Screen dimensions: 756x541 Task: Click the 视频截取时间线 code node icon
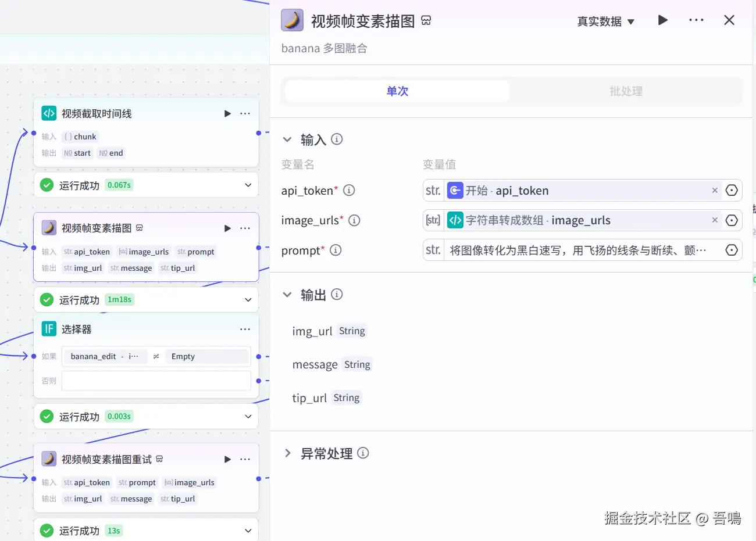(49, 113)
